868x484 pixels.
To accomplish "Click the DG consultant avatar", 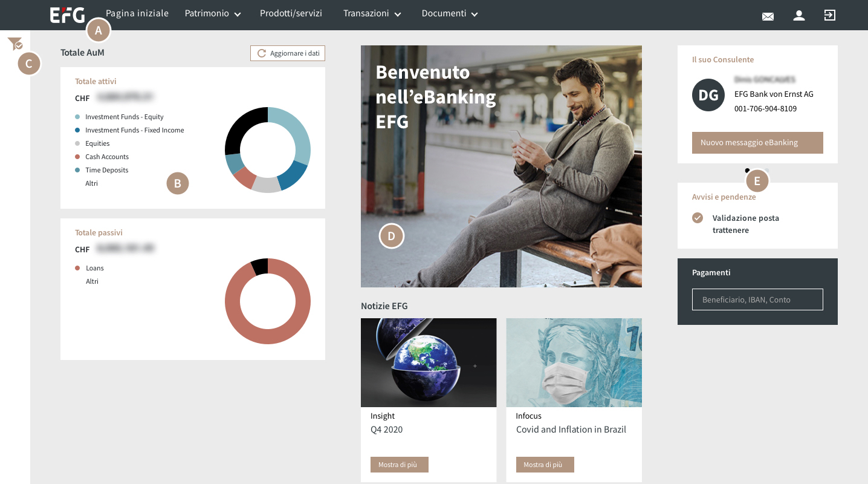I will [708, 95].
